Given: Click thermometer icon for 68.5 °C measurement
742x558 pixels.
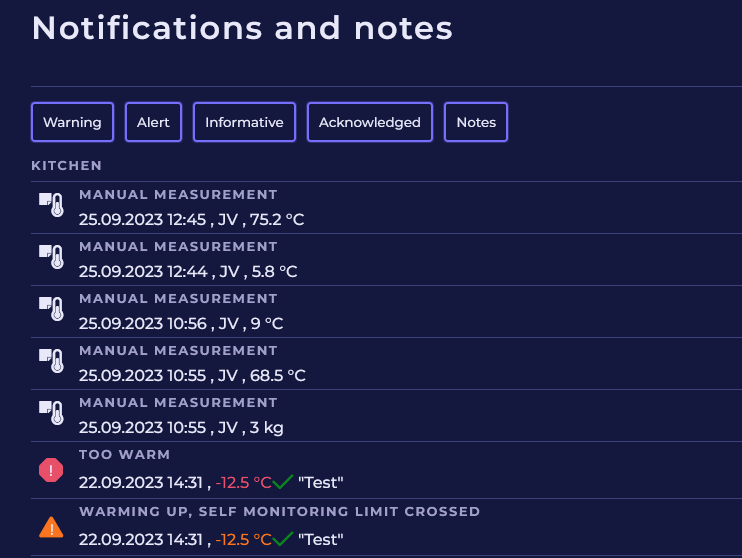Looking at the screenshot, I should tap(51, 361).
